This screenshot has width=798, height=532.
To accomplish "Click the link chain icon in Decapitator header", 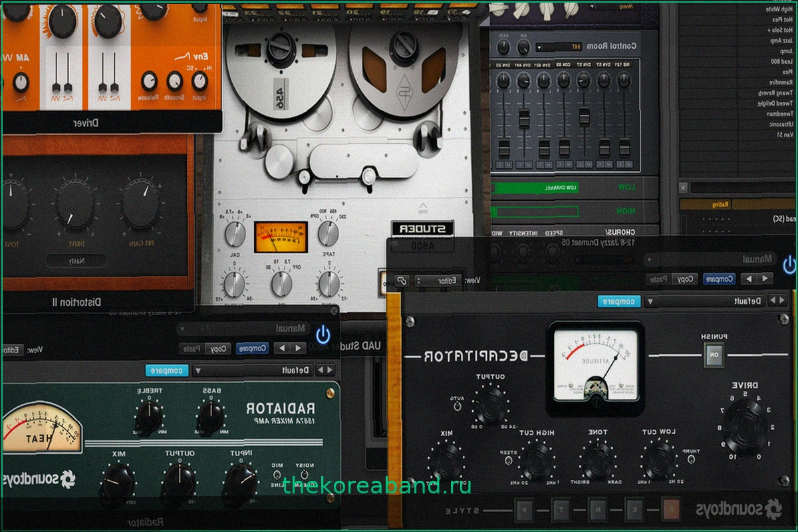I will pyautogui.click(x=401, y=281).
